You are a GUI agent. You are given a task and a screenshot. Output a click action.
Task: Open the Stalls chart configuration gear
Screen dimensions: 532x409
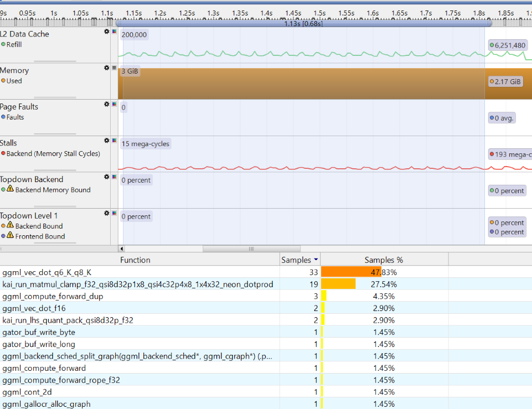(107, 141)
